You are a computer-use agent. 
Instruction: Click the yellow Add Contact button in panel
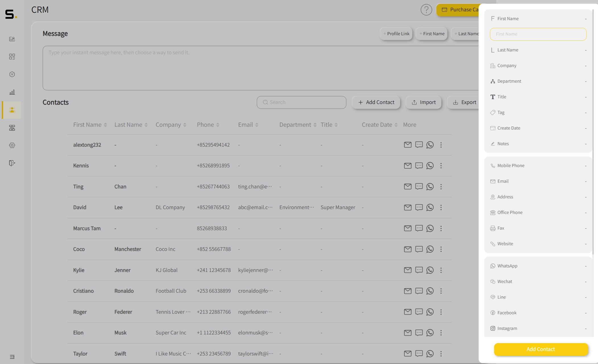pyautogui.click(x=540, y=349)
